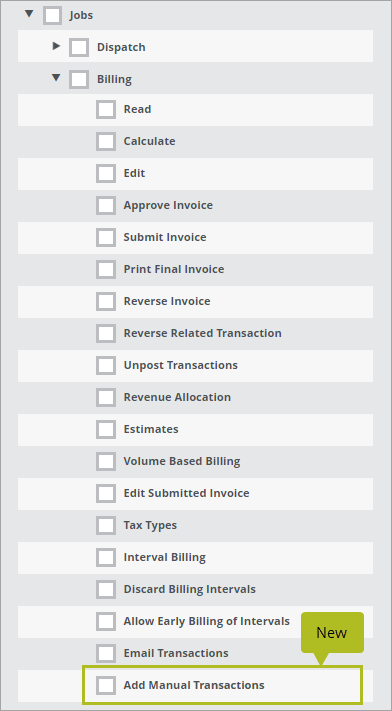Tick the Approve Invoice checkbox
The image size is (392, 711).
tap(106, 205)
